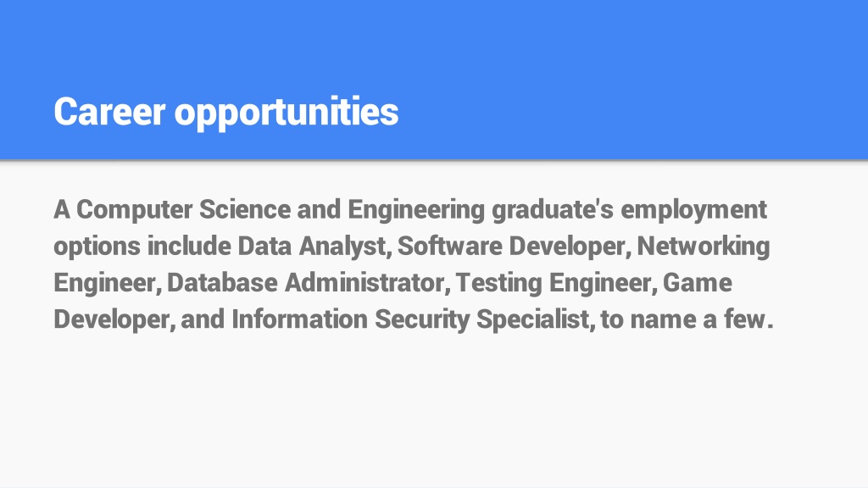Click the word "Computer" in the body
868x488 pixels.
[135, 209]
